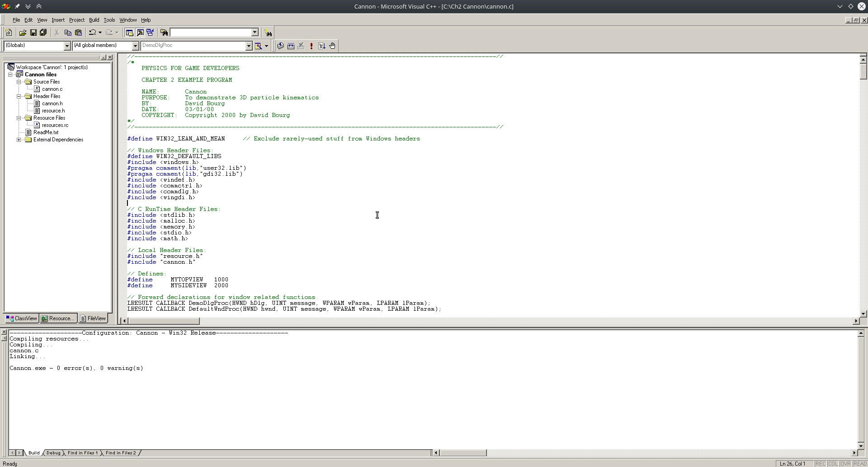Open the Build menu

(x=94, y=20)
